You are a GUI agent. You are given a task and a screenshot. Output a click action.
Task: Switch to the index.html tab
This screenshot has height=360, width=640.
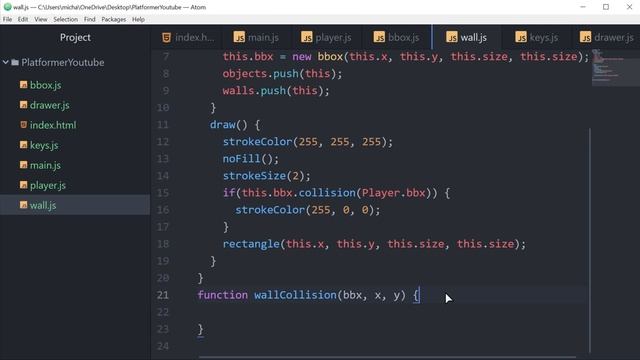point(187,38)
